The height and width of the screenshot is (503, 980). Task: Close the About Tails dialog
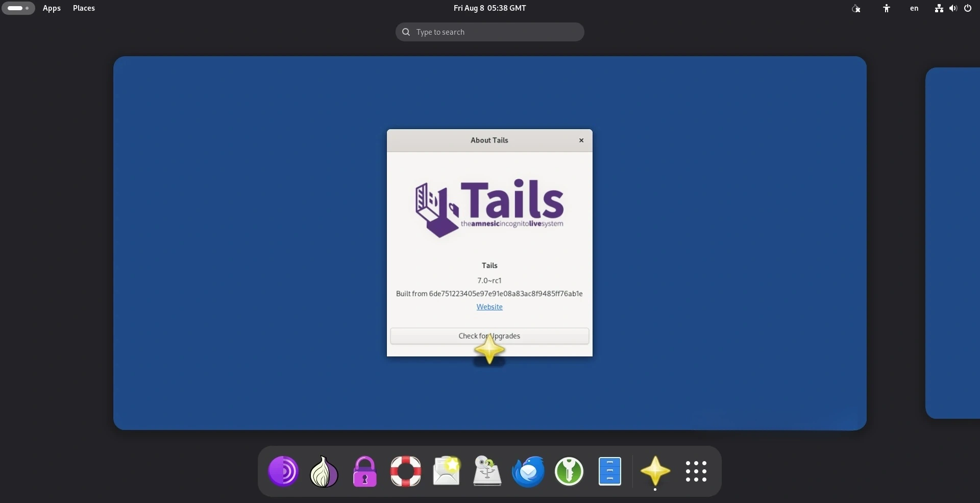581,140
